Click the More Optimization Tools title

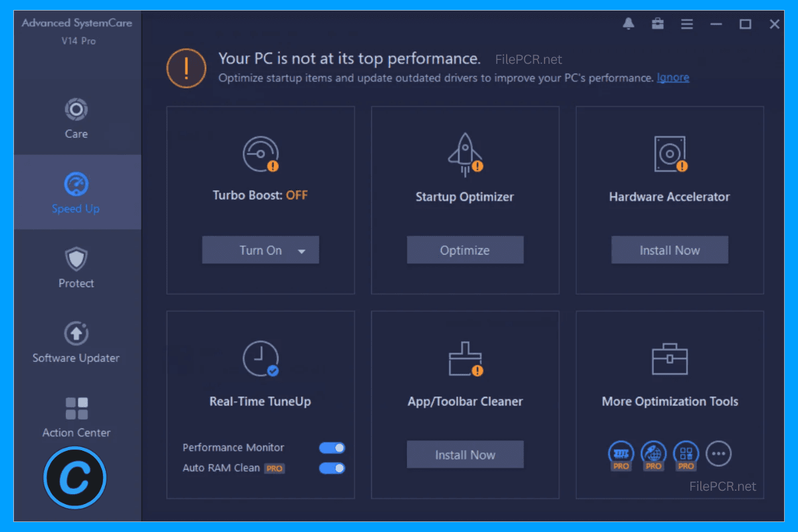click(670, 402)
